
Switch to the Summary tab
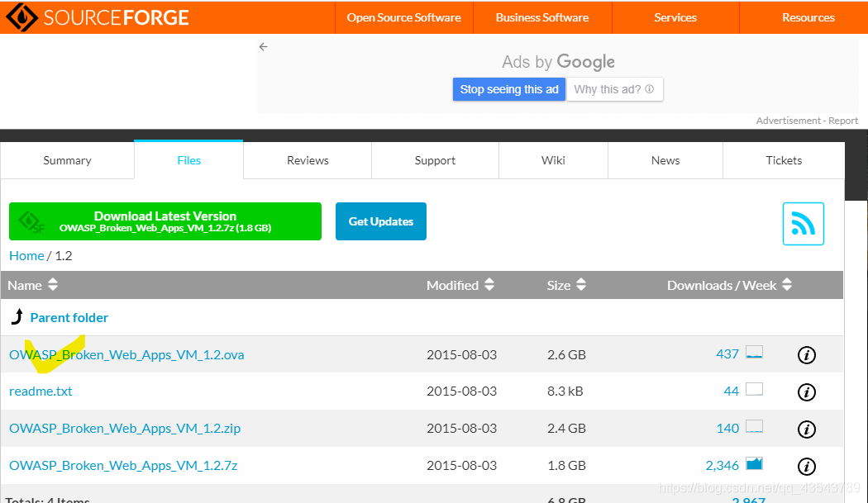click(x=68, y=160)
